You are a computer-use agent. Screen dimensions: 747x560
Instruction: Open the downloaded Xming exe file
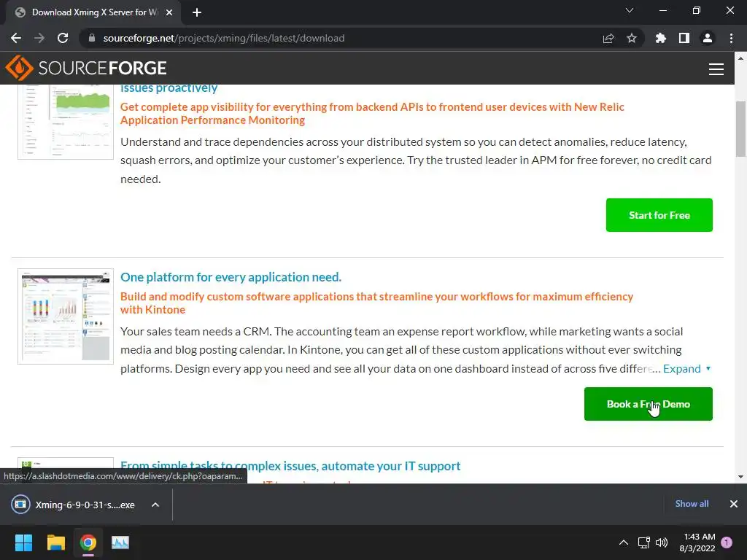click(74, 505)
